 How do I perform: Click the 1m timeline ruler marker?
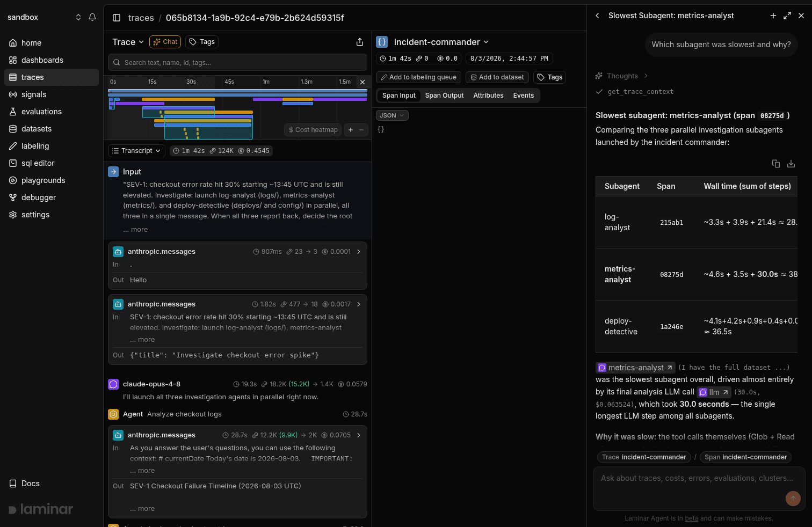point(266,82)
